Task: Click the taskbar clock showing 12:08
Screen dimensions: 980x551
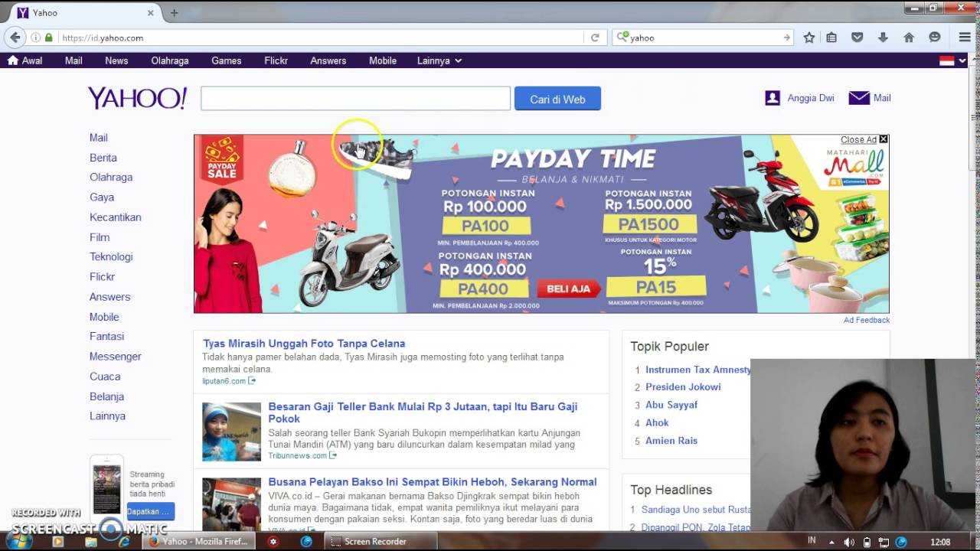Action: pos(940,542)
